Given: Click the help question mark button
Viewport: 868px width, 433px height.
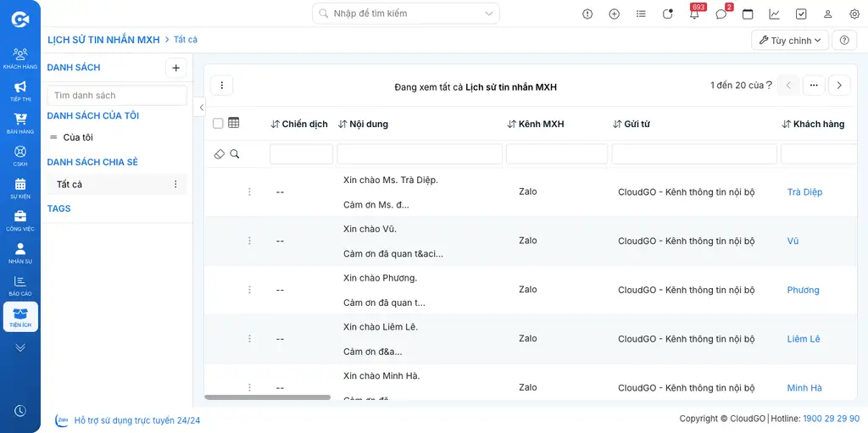Looking at the screenshot, I should pos(844,41).
